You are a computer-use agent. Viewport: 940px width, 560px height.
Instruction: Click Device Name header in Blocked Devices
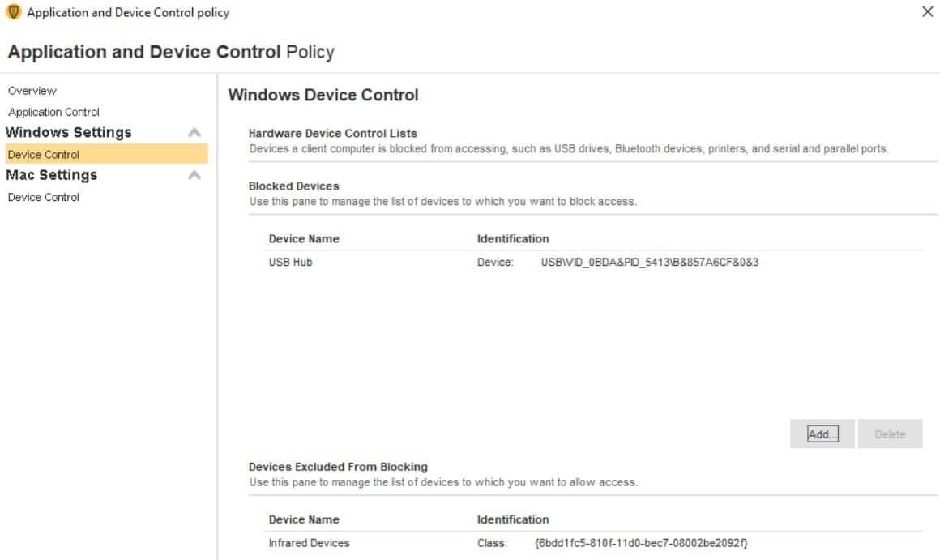304,238
